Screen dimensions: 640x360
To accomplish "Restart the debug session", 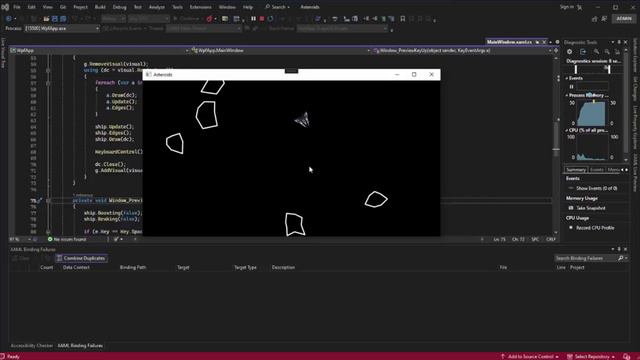I will [x=270, y=19].
